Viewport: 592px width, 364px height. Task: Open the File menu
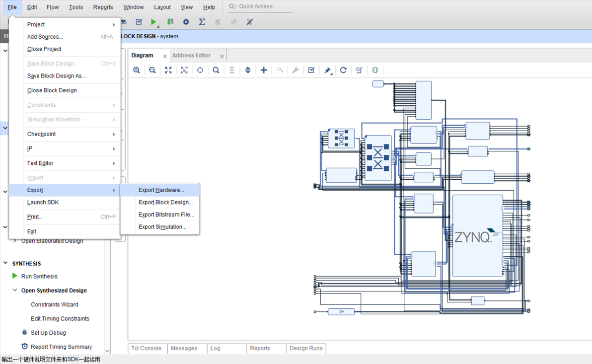click(12, 7)
